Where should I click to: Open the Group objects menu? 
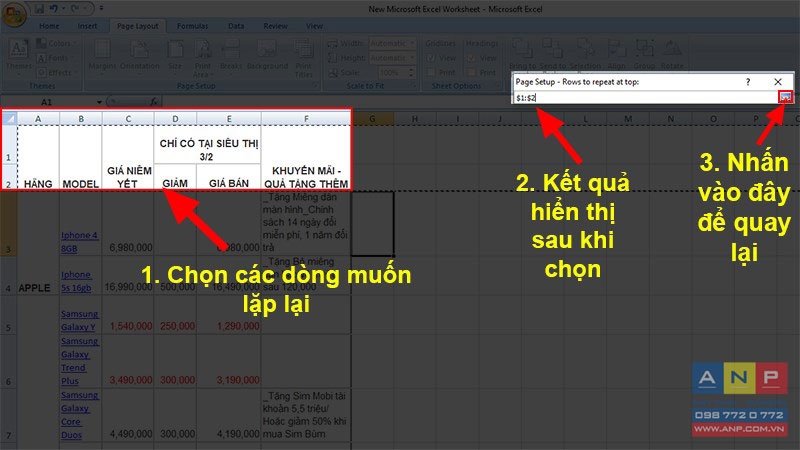(644, 55)
